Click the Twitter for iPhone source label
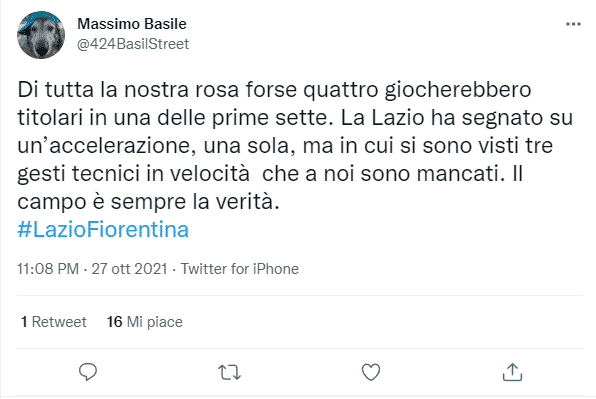This screenshot has width=596, height=399. pyautogui.click(x=239, y=269)
